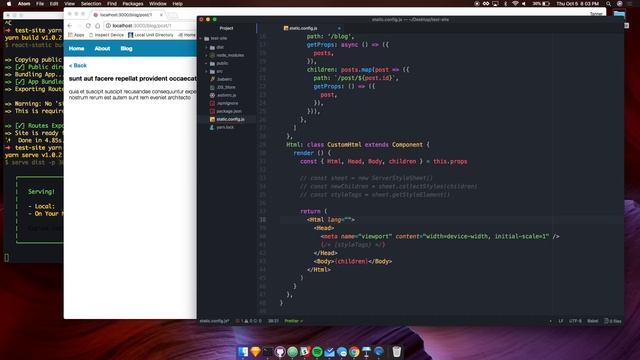Open GitHub Desktop from the dock

[280, 351]
